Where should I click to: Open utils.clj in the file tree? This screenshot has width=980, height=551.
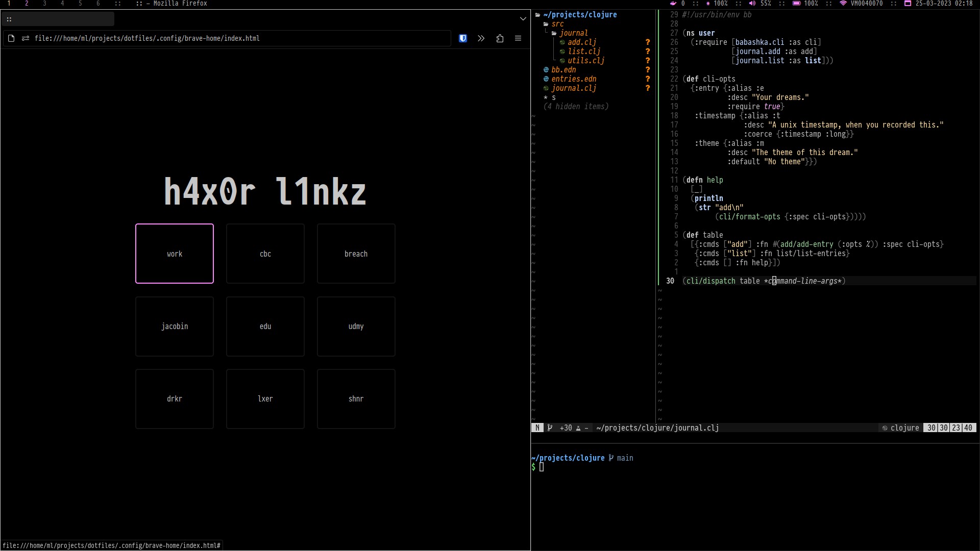coord(585,61)
